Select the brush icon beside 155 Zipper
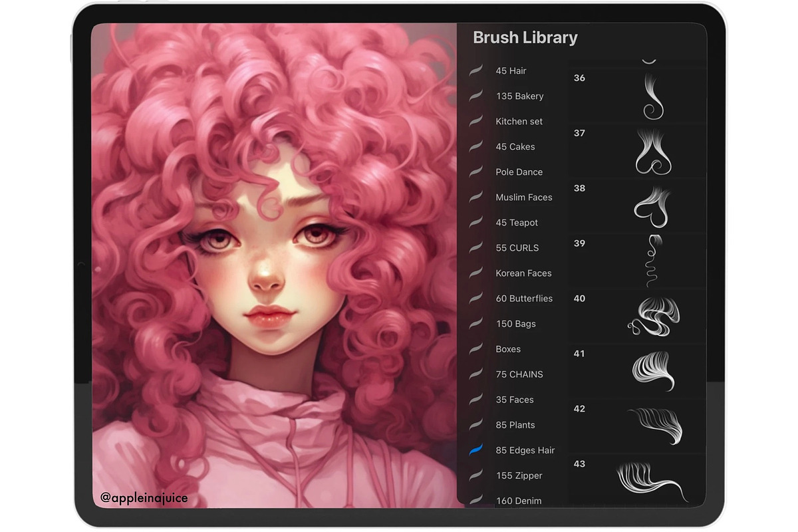The image size is (798, 532). click(476, 475)
